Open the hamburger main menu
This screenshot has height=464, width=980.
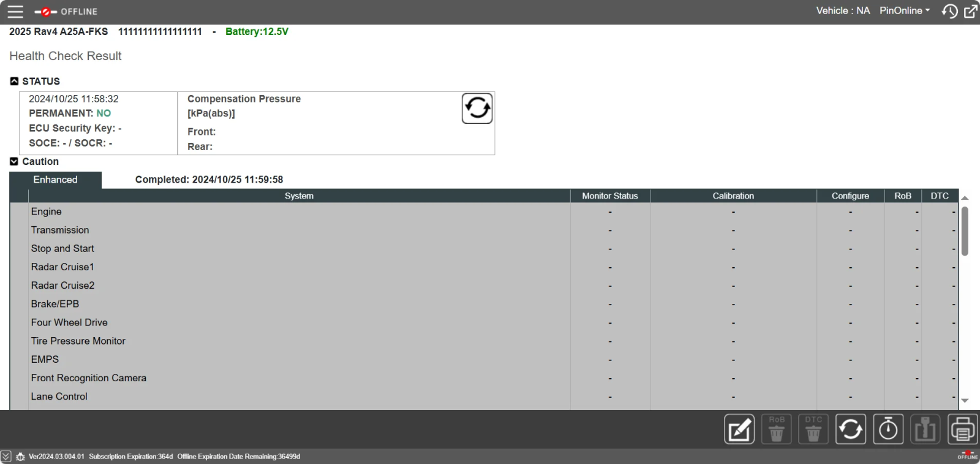click(15, 12)
